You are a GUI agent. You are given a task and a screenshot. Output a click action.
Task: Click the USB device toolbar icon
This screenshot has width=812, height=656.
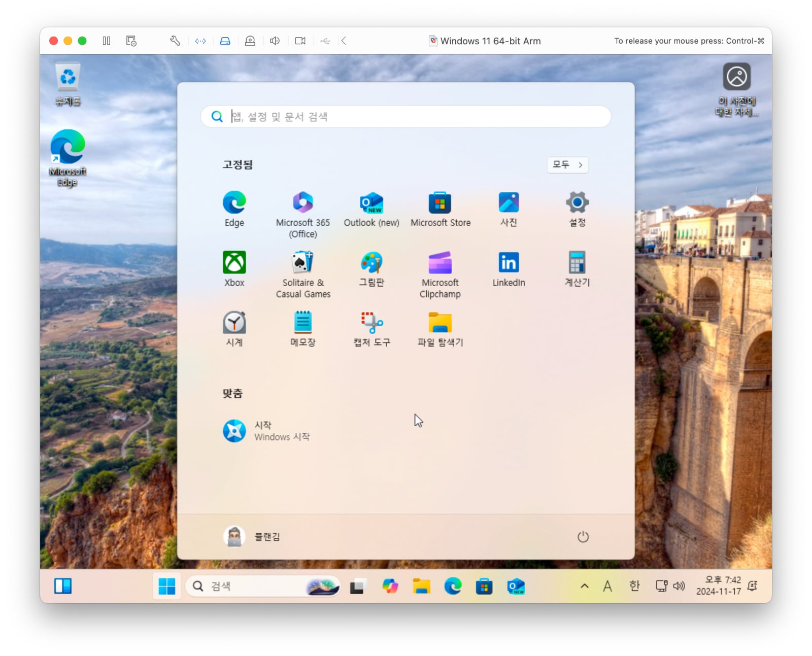coord(325,41)
